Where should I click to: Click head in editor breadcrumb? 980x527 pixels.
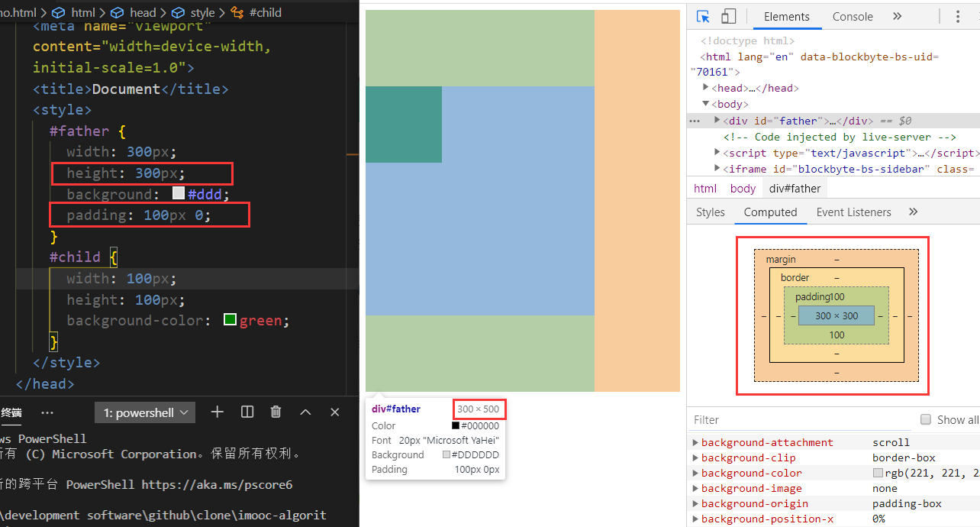click(x=142, y=12)
